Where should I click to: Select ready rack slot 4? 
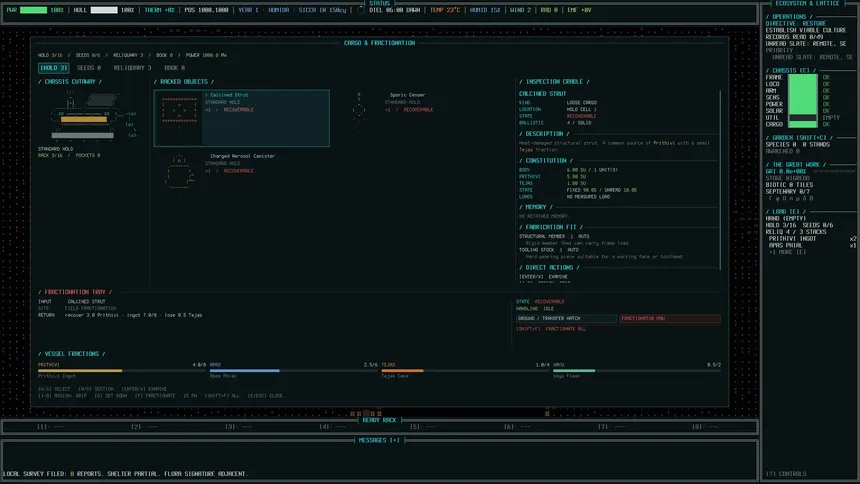click(x=333, y=426)
